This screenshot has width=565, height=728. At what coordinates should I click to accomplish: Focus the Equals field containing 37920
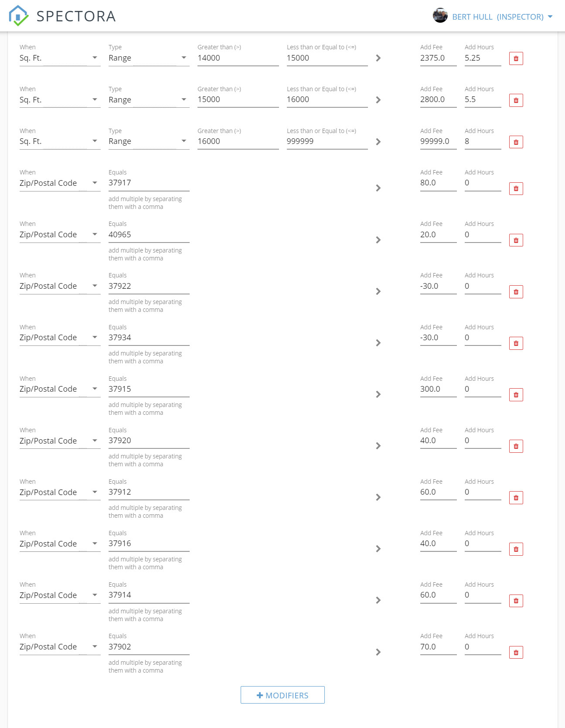pyautogui.click(x=149, y=441)
